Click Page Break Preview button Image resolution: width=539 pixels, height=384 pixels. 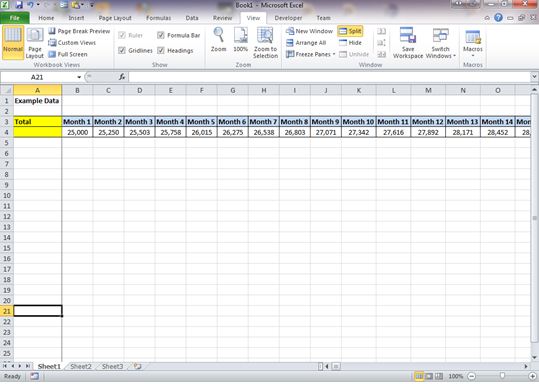coord(79,31)
